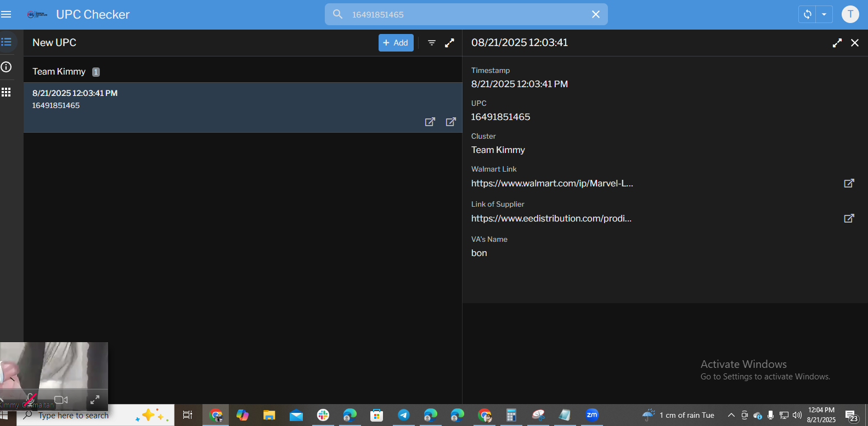The width and height of the screenshot is (868, 426).
Task: Open Walmart Link in a new tab
Action: tap(848, 183)
